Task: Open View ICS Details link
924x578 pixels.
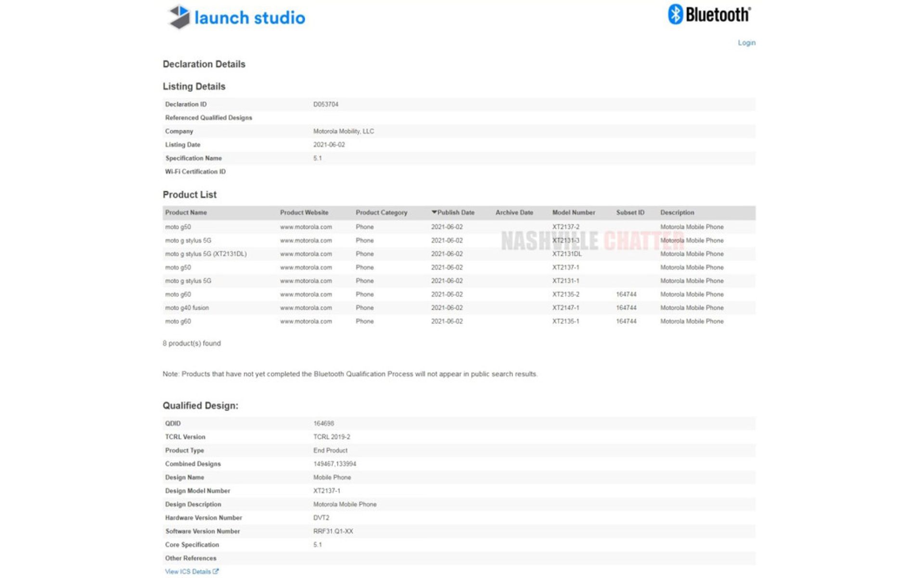Action: [188, 571]
